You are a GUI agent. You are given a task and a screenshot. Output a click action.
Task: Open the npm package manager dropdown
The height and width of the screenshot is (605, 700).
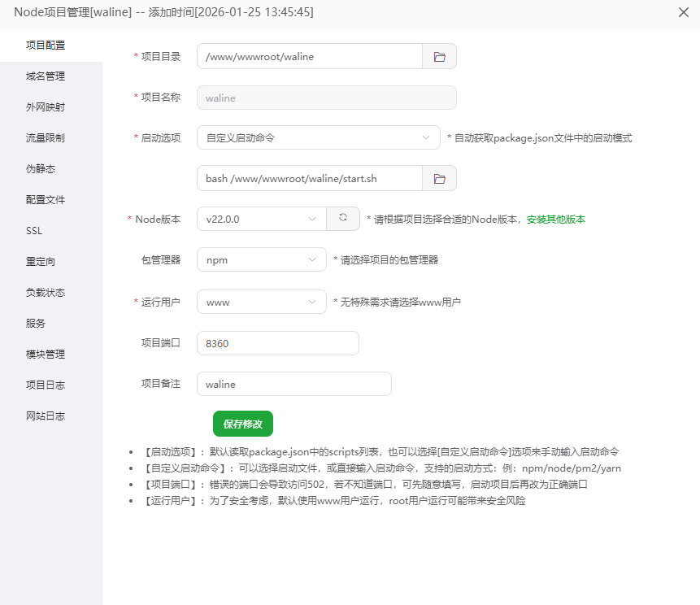[x=262, y=260]
